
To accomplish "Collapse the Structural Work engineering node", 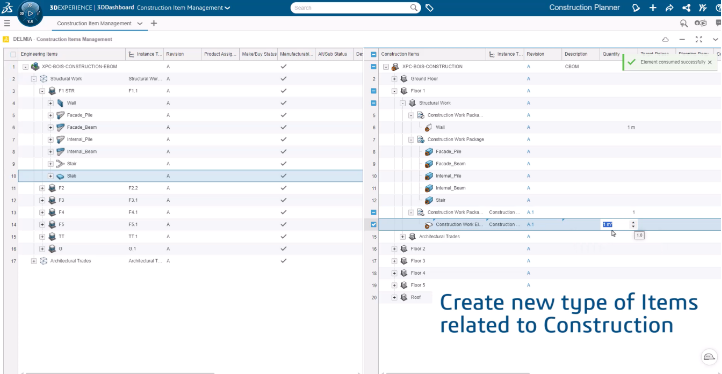I will coord(34,79).
